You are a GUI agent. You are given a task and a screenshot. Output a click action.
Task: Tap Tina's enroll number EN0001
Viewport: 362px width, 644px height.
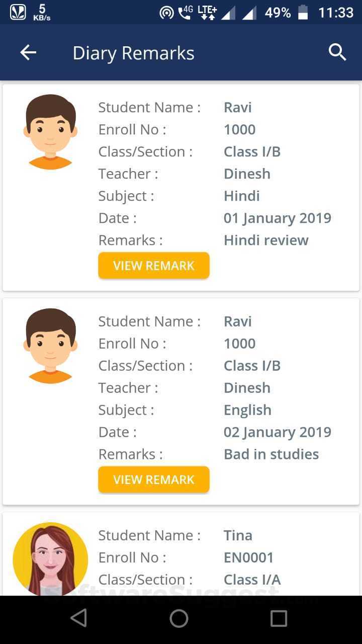click(x=248, y=557)
